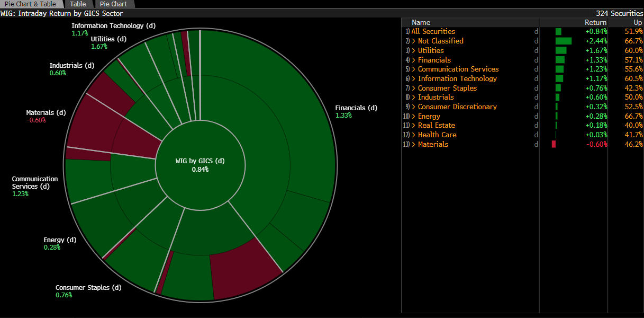Click the Up column header
This screenshot has height=318, width=644.
(637, 22)
